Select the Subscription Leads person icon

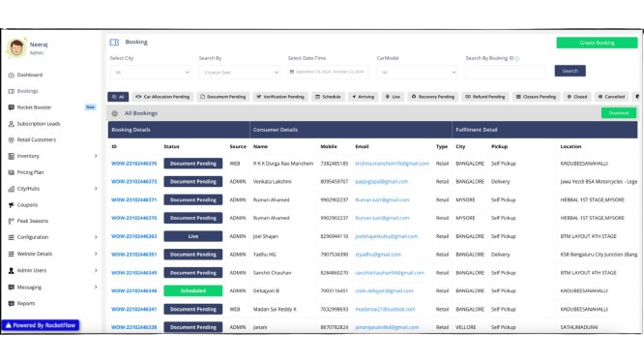tap(11, 124)
